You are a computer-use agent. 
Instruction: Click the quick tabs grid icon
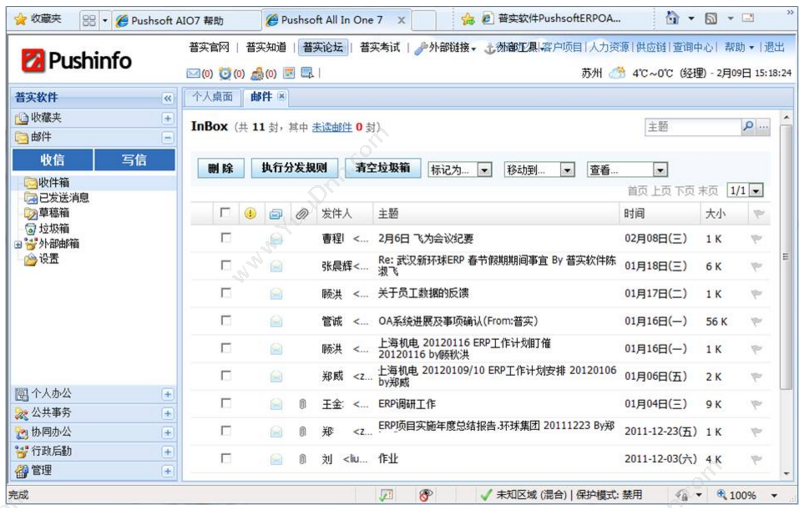tap(89, 20)
